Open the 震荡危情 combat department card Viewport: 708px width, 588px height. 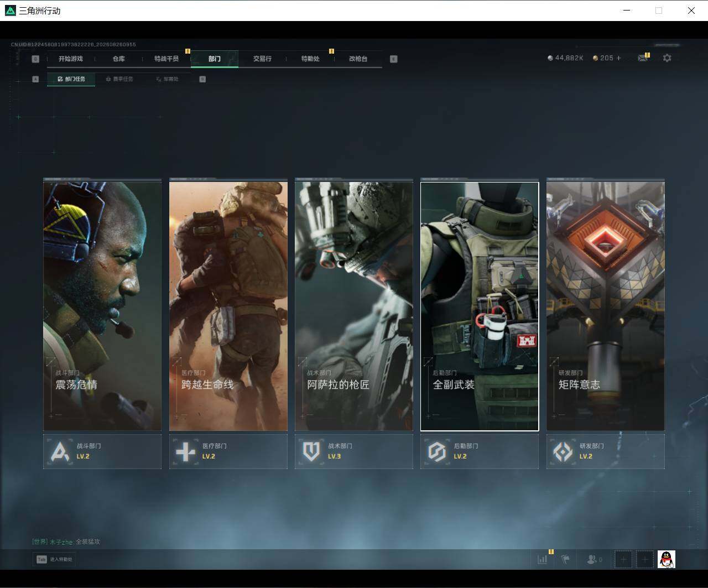click(x=102, y=306)
